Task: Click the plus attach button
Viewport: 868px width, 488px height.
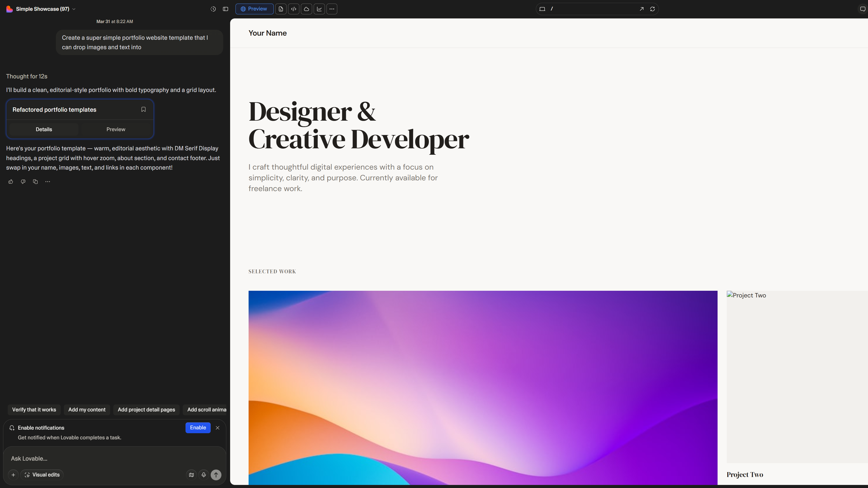Action: pos(13,475)
